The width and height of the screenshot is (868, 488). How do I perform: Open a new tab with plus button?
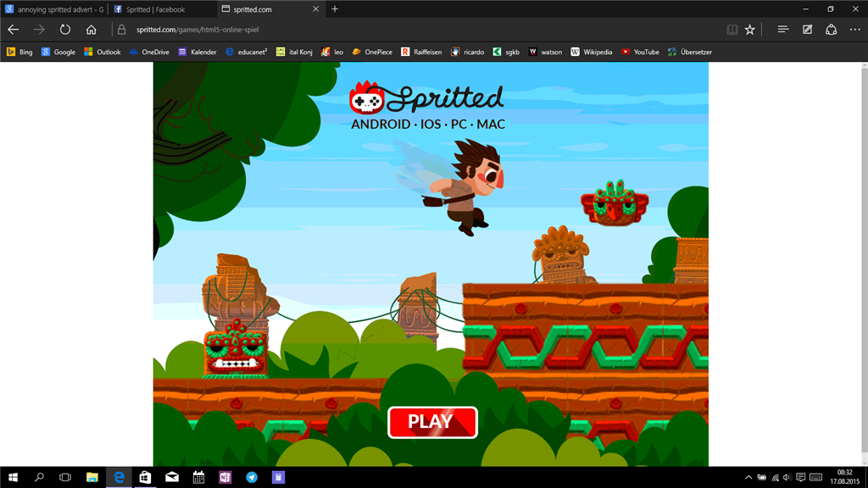coord(334,8)
